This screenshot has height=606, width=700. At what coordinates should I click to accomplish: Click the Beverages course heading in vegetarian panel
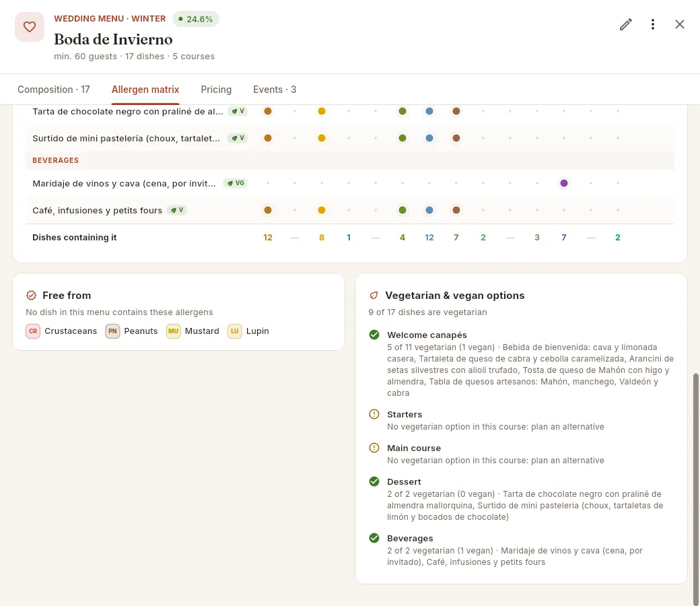click(410, 539)
